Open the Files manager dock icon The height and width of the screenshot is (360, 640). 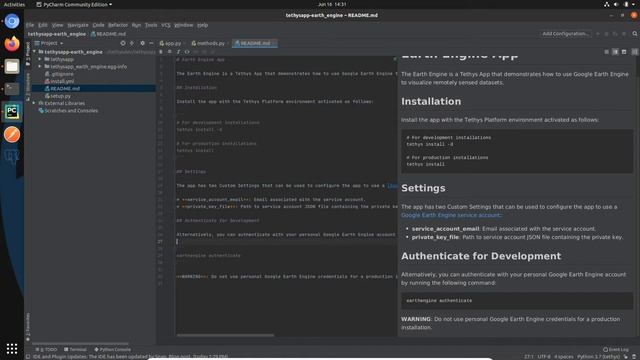(x=12, y=66)
